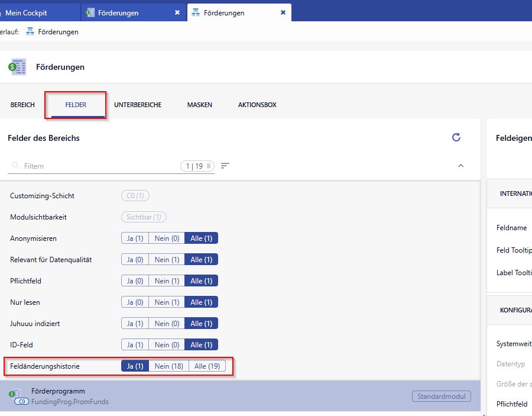Close the active Förderungen tab
Image resolution: width=532 pixels, height=416 pixels.
click(x=283, y=12)
